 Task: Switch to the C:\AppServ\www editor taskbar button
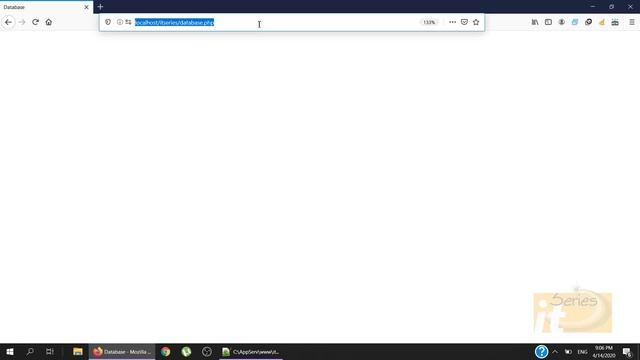tap(251, 351)
